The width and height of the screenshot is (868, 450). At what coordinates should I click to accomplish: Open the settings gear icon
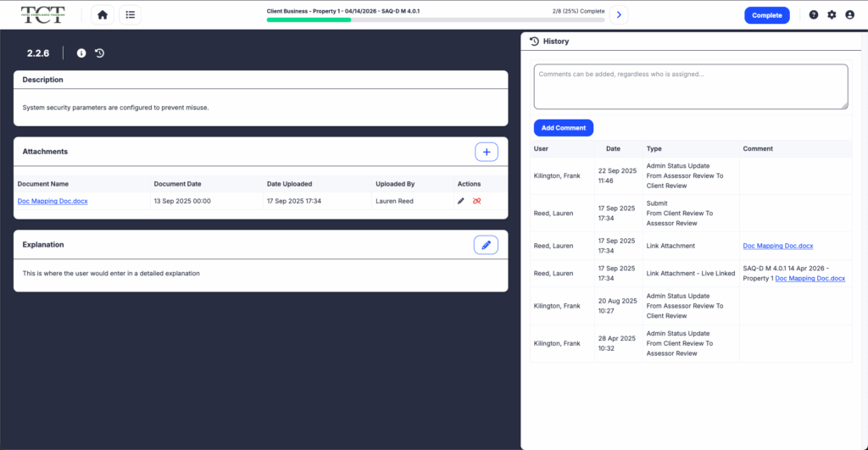coord(832,14)
